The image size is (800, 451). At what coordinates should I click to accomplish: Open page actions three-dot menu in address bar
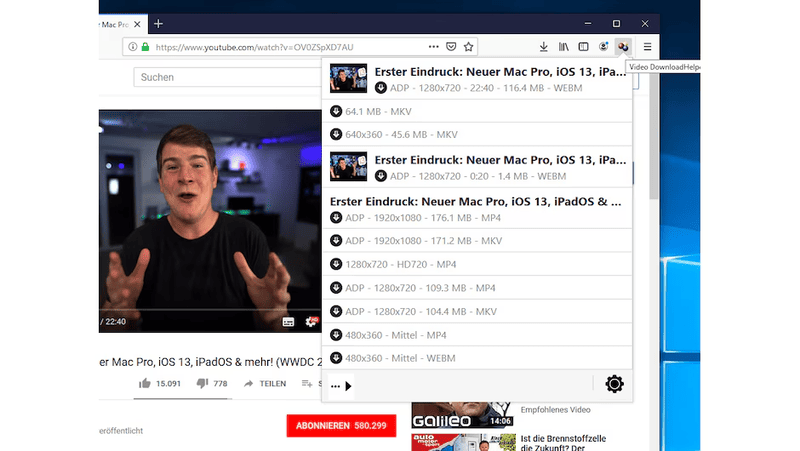pos(434,46)
